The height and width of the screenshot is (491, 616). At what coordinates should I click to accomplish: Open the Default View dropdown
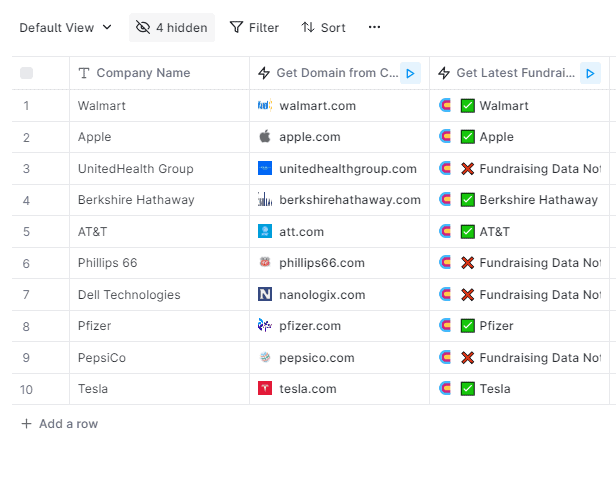pyautogui.click(x=66, y=27)
